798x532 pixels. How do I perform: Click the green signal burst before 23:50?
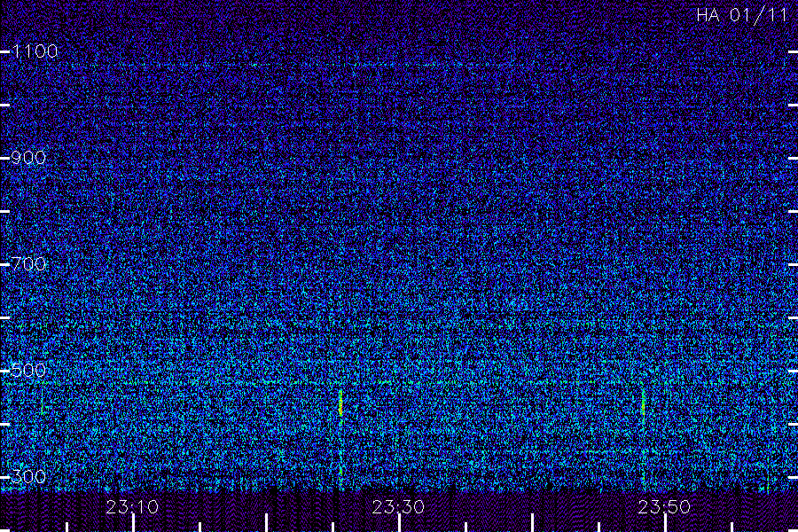[x=644, y=404]
